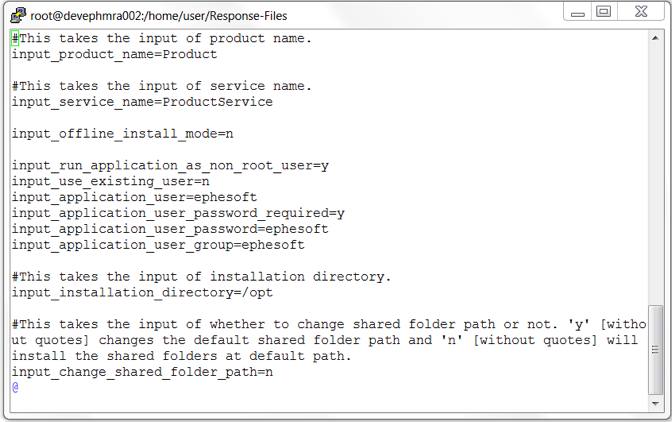The image size is (672, 422).
Task: Close the PuTTY terminal window
Action: point(640,12)
